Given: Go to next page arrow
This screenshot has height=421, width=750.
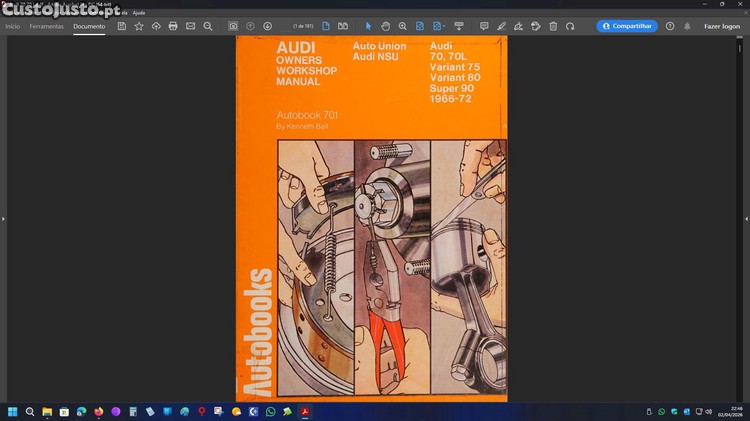Looking at the screenshot, I should point(267,26).
